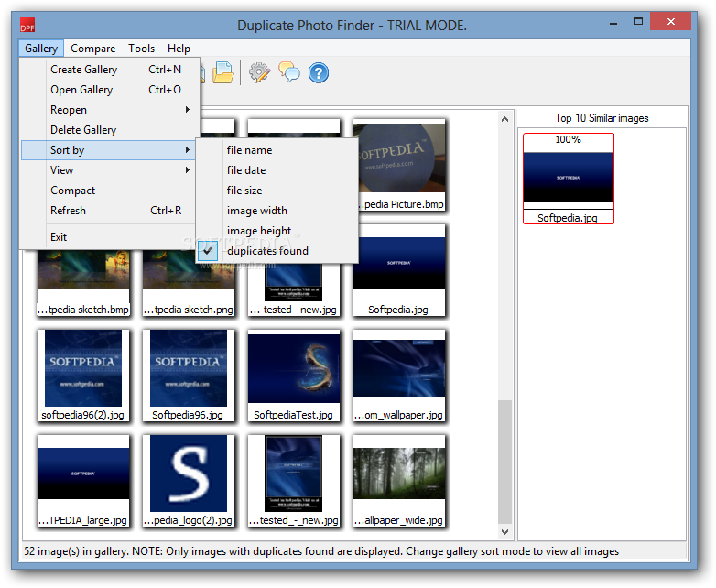Close the Duplicate Photo Finder window
Image resolution: width=716 pixels, height=588 pixels.
coord(670,21)
